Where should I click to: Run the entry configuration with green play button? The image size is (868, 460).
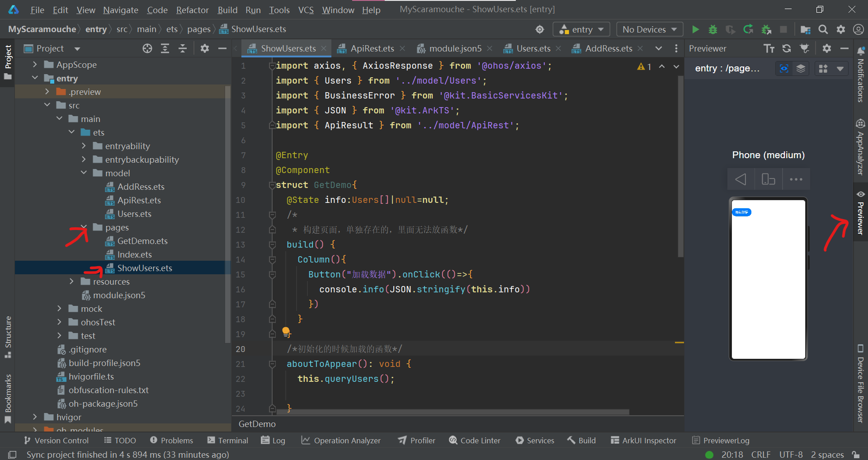(x=695, y=29)
